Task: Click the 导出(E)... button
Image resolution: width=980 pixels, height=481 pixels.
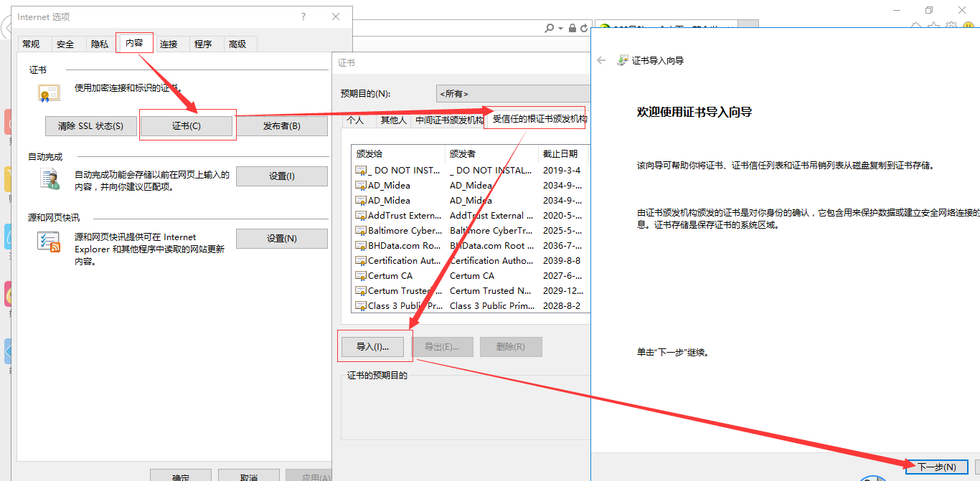Action: pyautogui.click(x=442, y=347)
